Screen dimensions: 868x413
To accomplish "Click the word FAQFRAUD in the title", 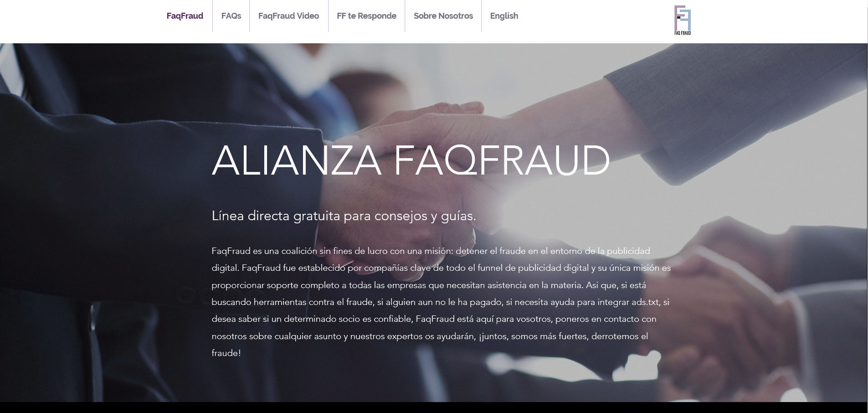I will pos(502,160).
